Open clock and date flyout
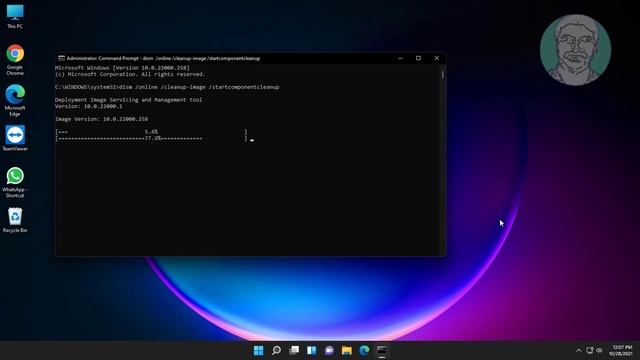The width and height of the screenshot is (640, 360). click(x=621, y=351)
